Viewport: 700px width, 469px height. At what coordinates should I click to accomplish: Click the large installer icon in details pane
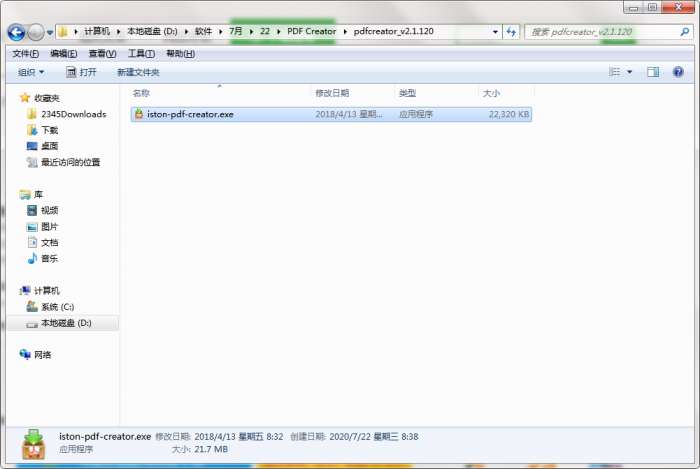[x=33, y=444]
